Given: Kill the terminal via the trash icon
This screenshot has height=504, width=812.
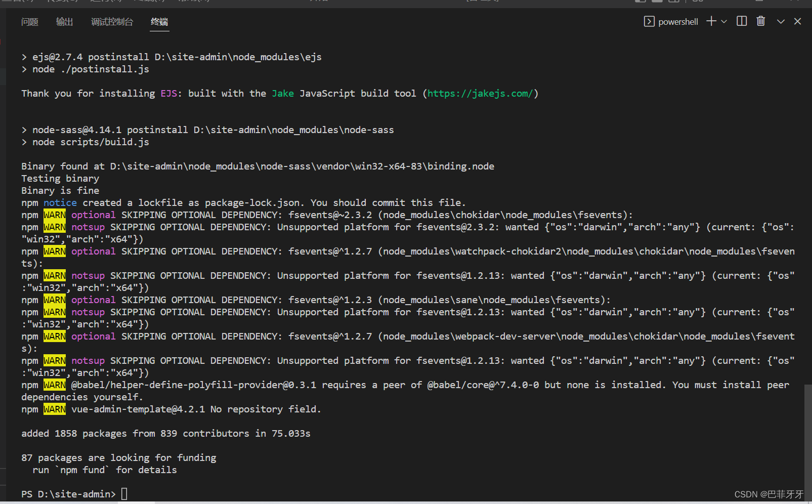Looking at the screenshot, I should tap(760, 21).
